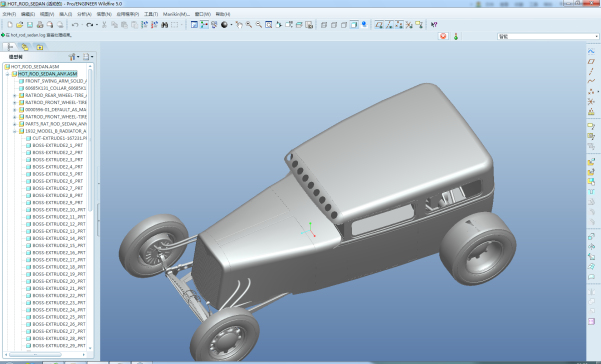601x364 pixels.
Task: Switch to wireframe display mode
Action: (x=324, y=25)
